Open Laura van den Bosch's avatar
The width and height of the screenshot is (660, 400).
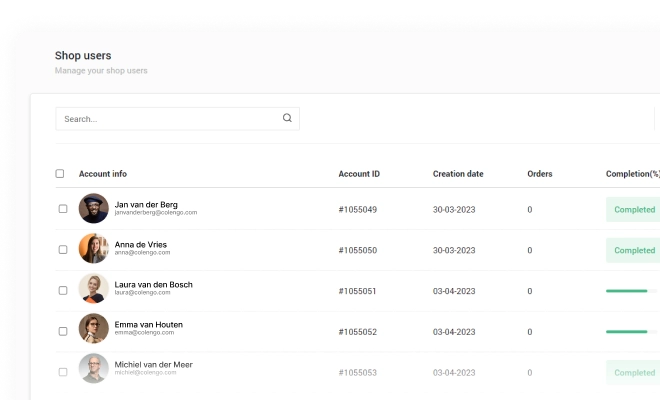pyautogui.click(x=93, y=289)
